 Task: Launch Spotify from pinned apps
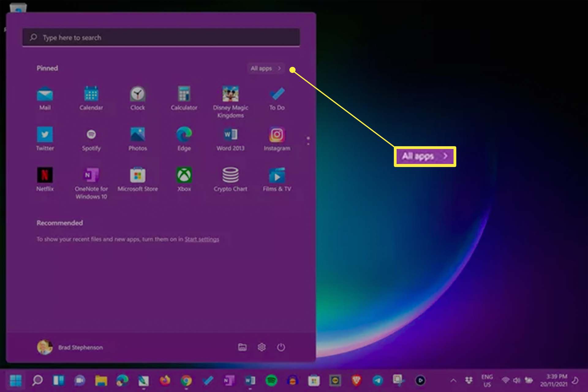91,139
